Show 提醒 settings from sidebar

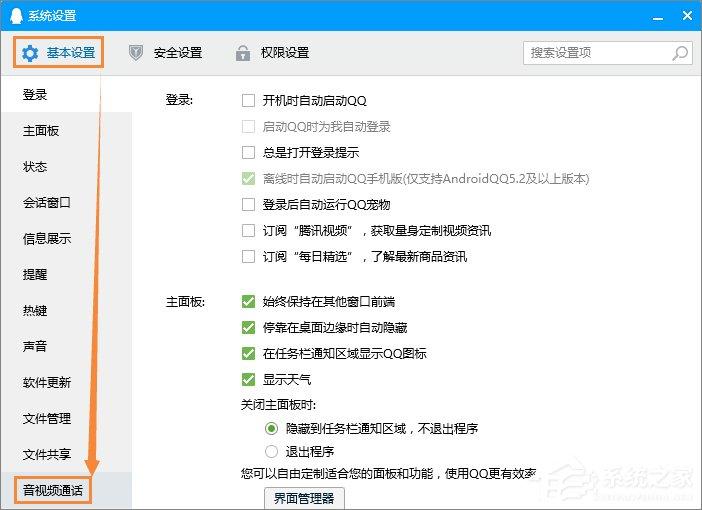click(x=66, y=274)
